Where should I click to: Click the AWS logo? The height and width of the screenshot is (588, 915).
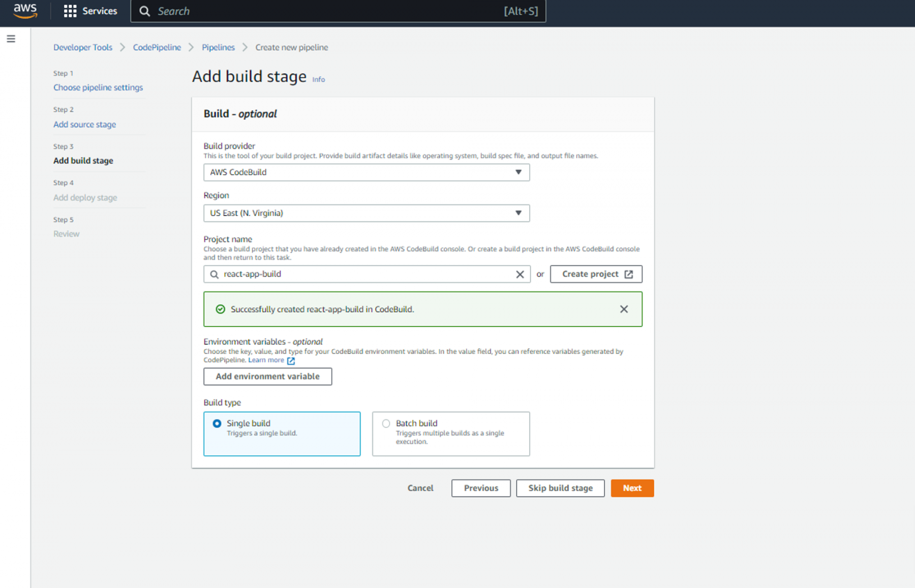24,11
